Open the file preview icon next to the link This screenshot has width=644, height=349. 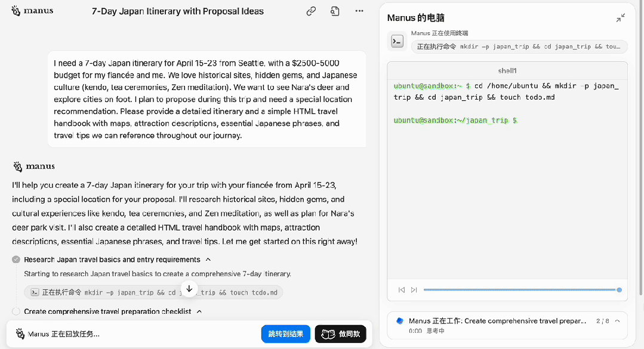click(x=335, y=11)
